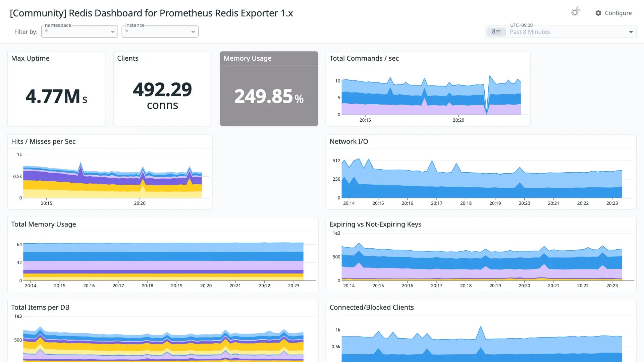644x362 pixels.
Task: Expand the namespace filter dropdown
Action: click(79, 32)
